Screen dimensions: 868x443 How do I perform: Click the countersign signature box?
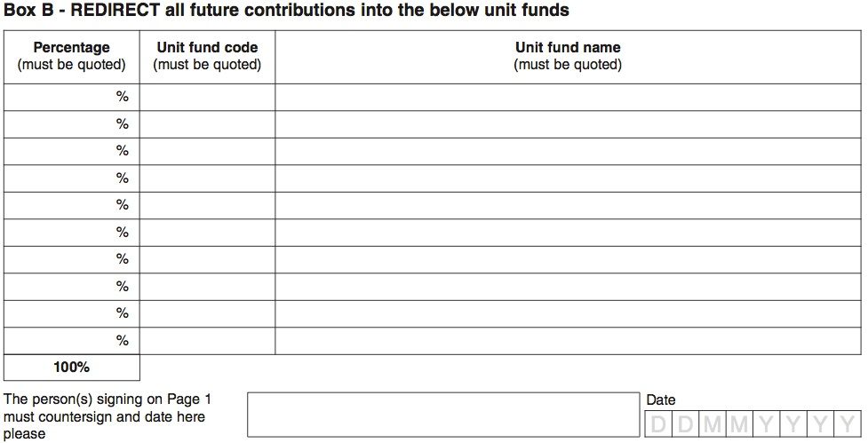(x=443, y=415)
